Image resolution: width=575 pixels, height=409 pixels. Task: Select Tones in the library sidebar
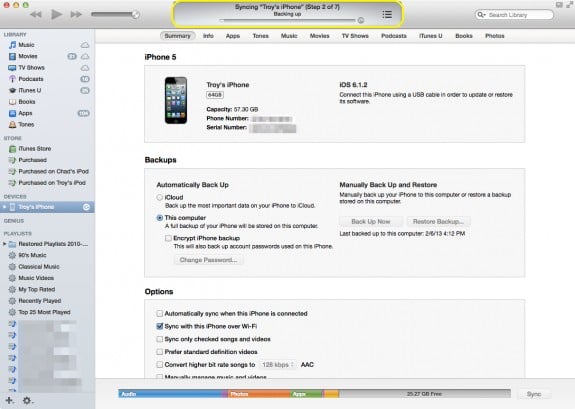pos(26,124)
